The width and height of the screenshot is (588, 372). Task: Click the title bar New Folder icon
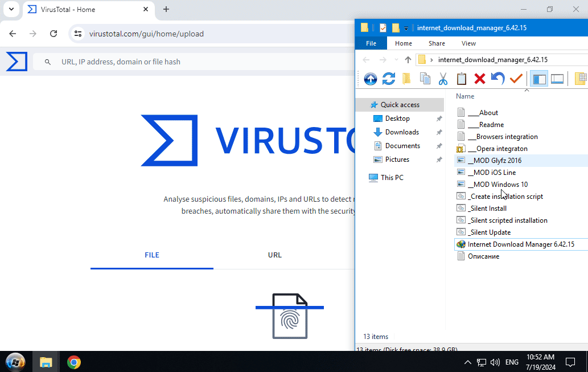coord(396,28)
